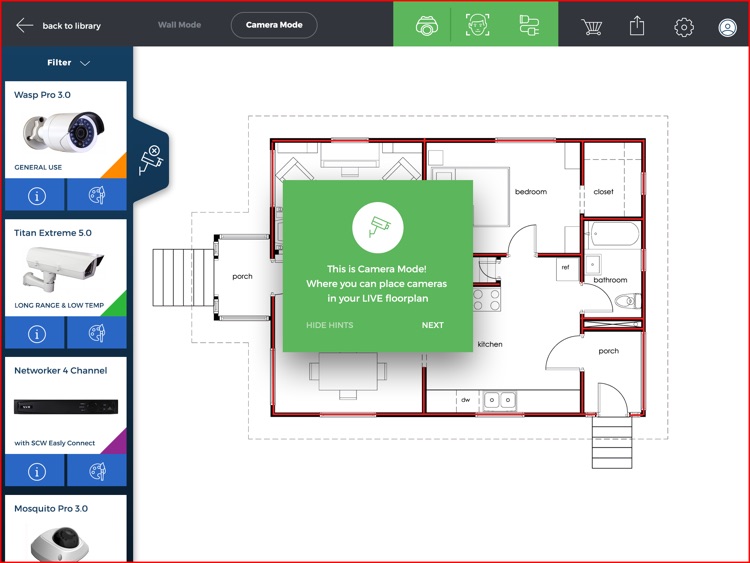Select the Titan Extreme 5.0 camera

click(x=66, y=268)
